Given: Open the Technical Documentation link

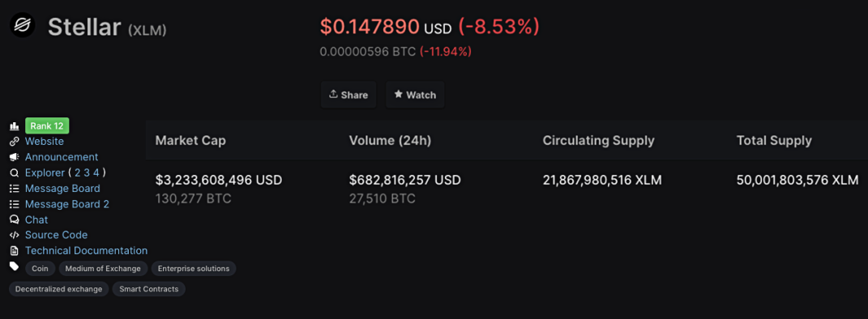Looking at the screenshot, I should point(87,250).
